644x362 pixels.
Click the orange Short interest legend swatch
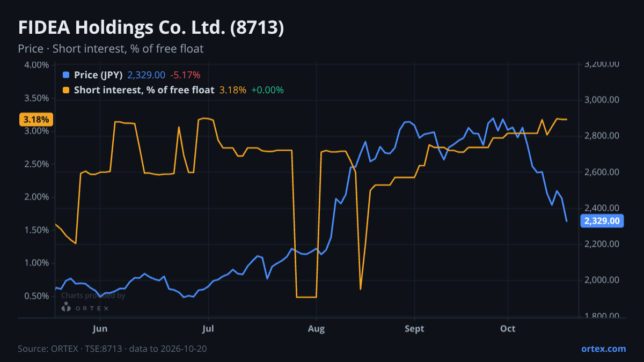[x=66, y=90]
